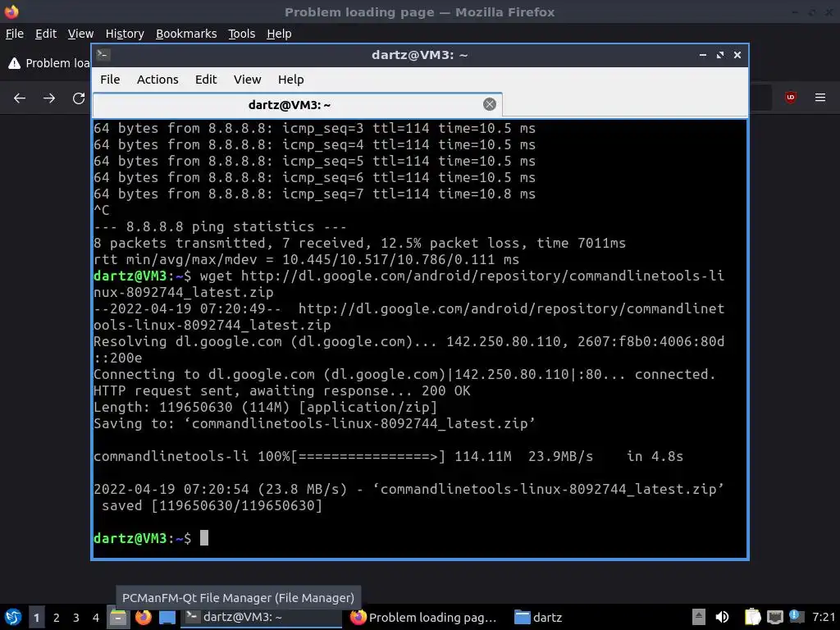Click the '^C' interrupt line
The height and width of the screenshot is (630, 840).
click(101, 211)
